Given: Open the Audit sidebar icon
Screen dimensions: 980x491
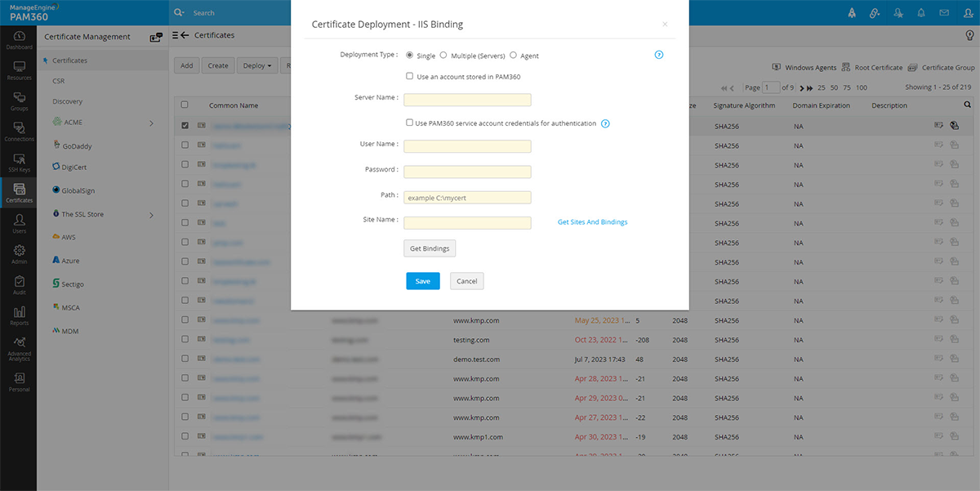Looking at the screenshot, I should point(19,285).
